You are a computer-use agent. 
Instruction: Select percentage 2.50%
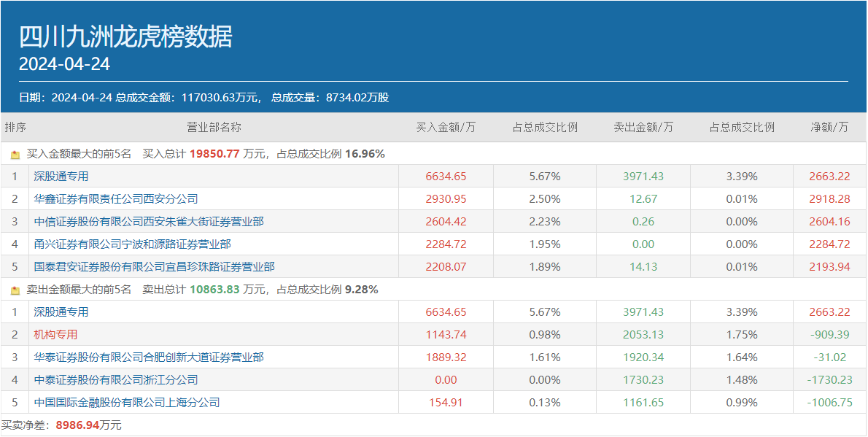click(x=546, y=199)
